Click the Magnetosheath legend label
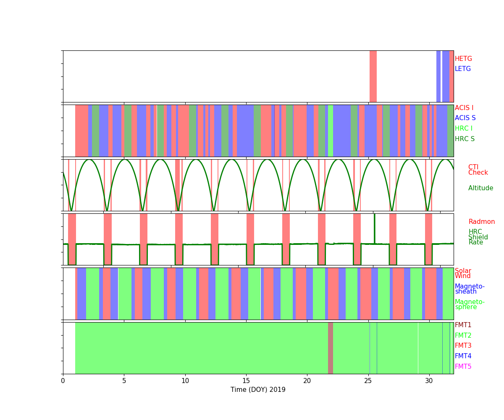 point(469,289)
